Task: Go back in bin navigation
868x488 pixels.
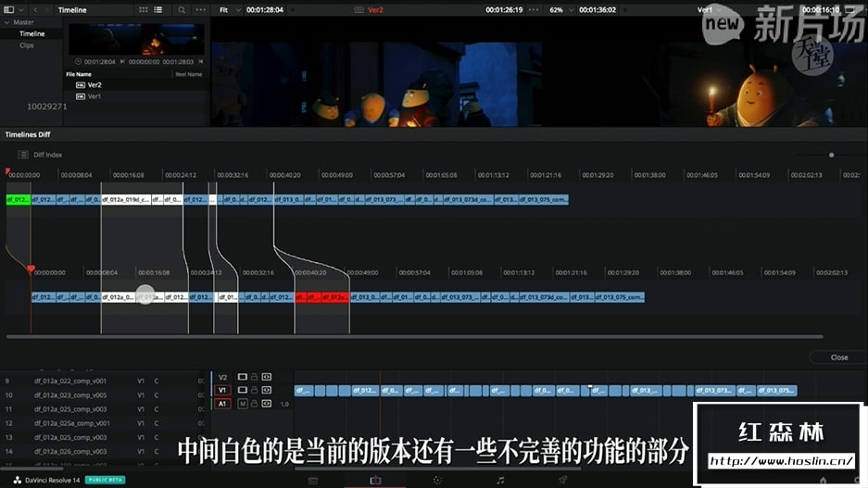Action: [x=35, y=10]
